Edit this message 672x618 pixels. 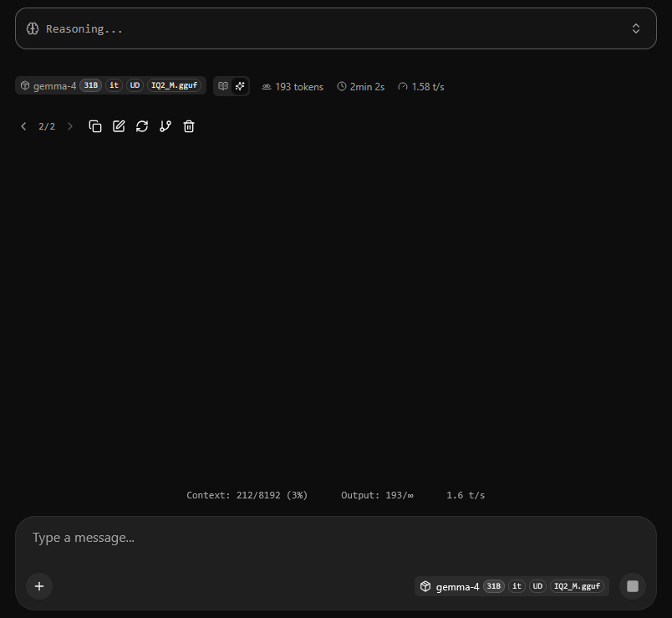click(119, 126)
